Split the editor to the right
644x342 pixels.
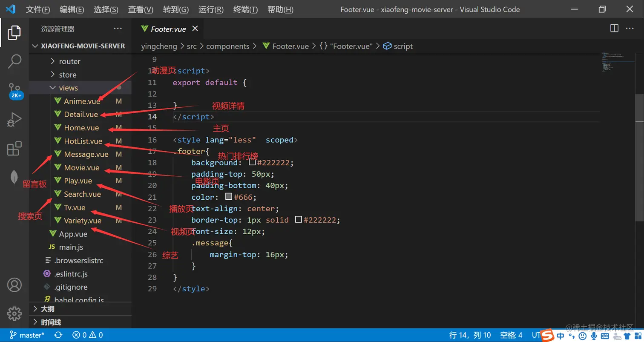[x=614, y=28]
